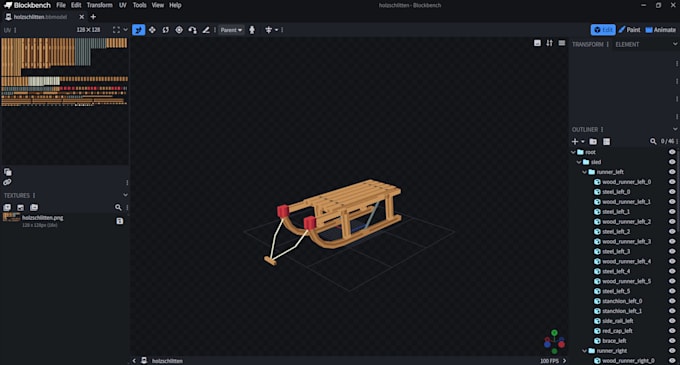Toggle visibility of steel_left_0

[672, 192]
